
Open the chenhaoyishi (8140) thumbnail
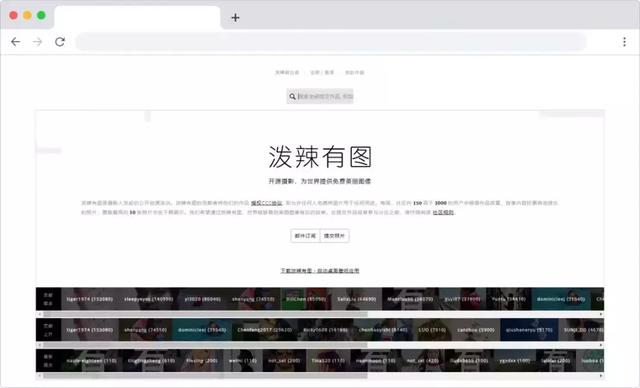(383, 330)
